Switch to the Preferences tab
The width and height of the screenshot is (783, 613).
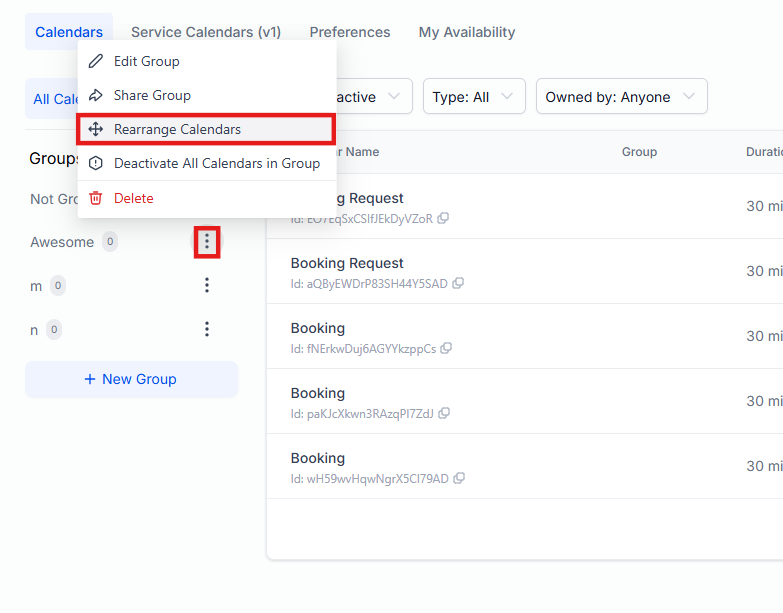click(x=350, y=32)
